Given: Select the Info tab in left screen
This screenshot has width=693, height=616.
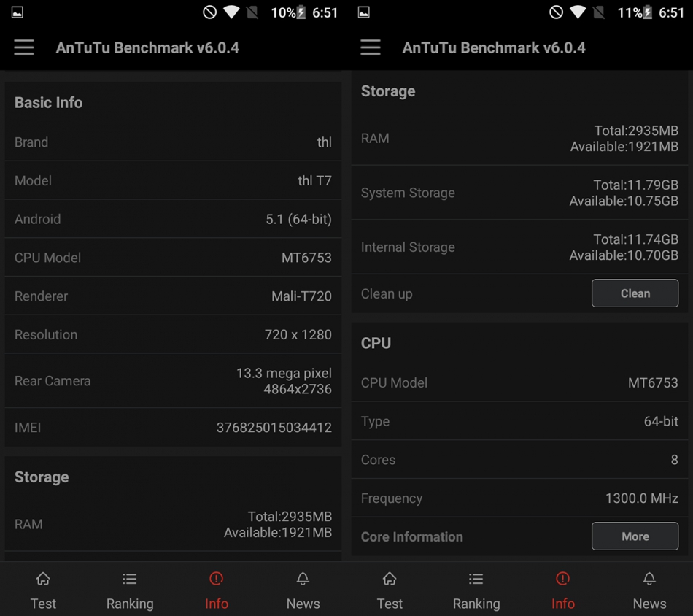Looking at the screenshot, I should 217,590.
